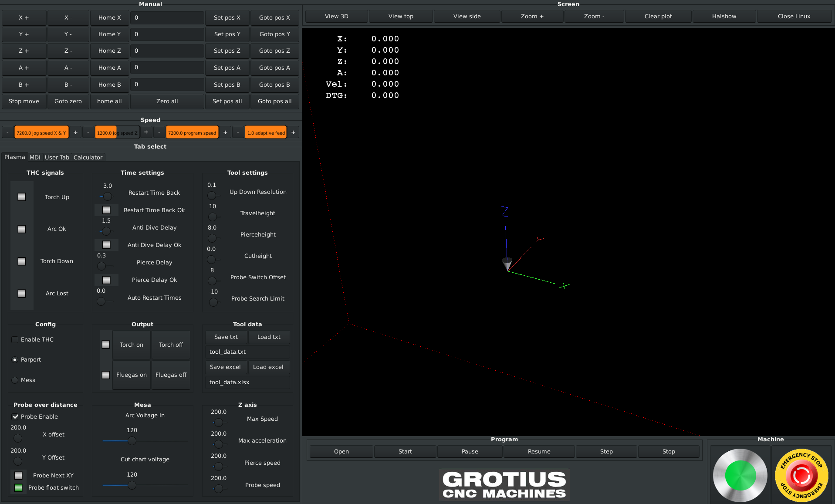The width and height of the screenshot is (835, 504).
Task: Click the tool_data.xlsx filename field
Action: pyautogui.click(x=247, y=382)
